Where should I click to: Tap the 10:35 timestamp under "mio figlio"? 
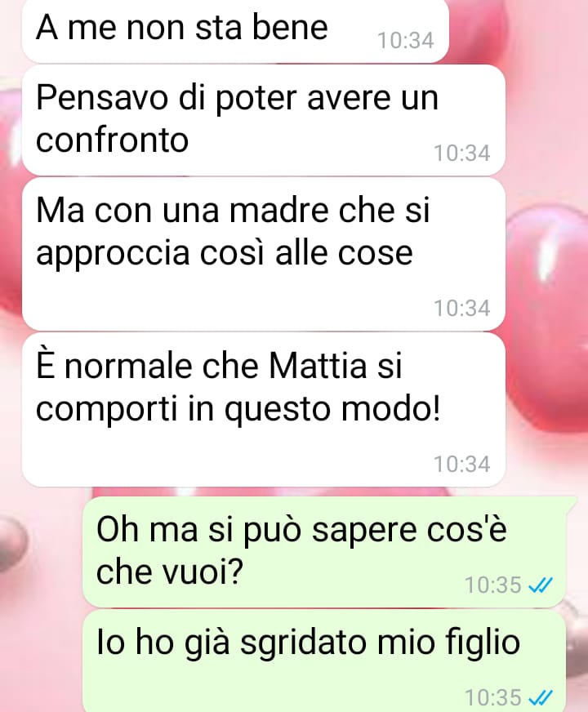point(492,697)
